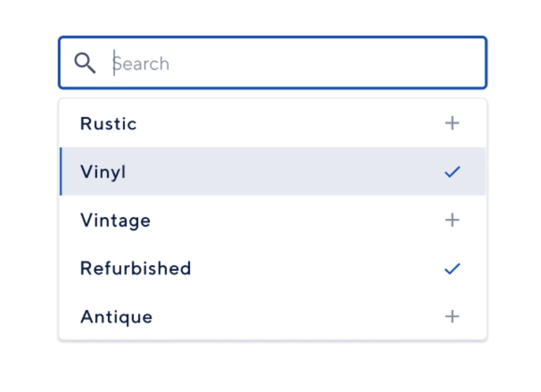Click the plus icon beside Antique

pos(452,317)
